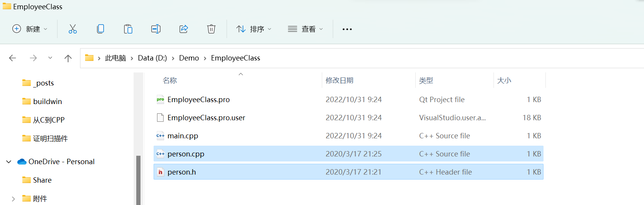The image size is (644, 205).
Task: Sort by 名称 column header
Action: coord(170,81)
